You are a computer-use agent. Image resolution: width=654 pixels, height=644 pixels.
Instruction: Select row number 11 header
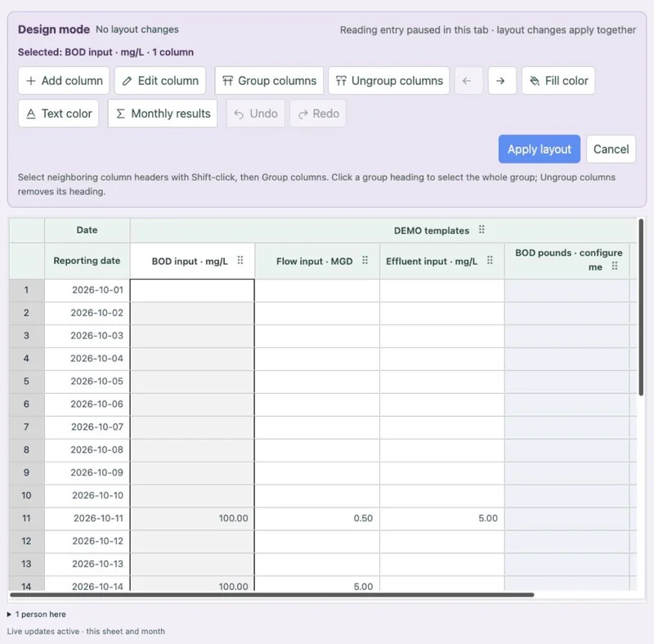[x=26, y=518]
